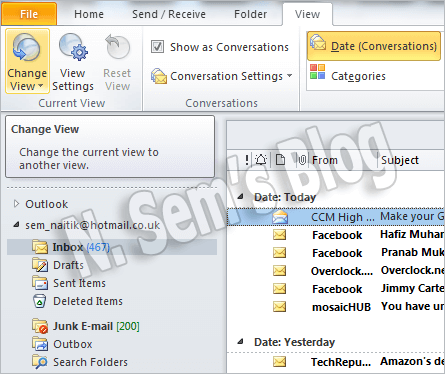Open the Deleted Items folder
This screenshot has width=445, height=374.
(88, 301)
